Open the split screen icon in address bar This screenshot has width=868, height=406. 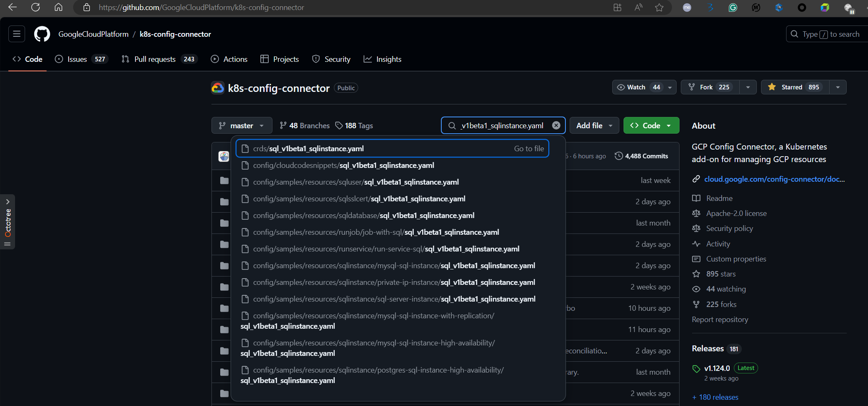click(x=617, y=7)
